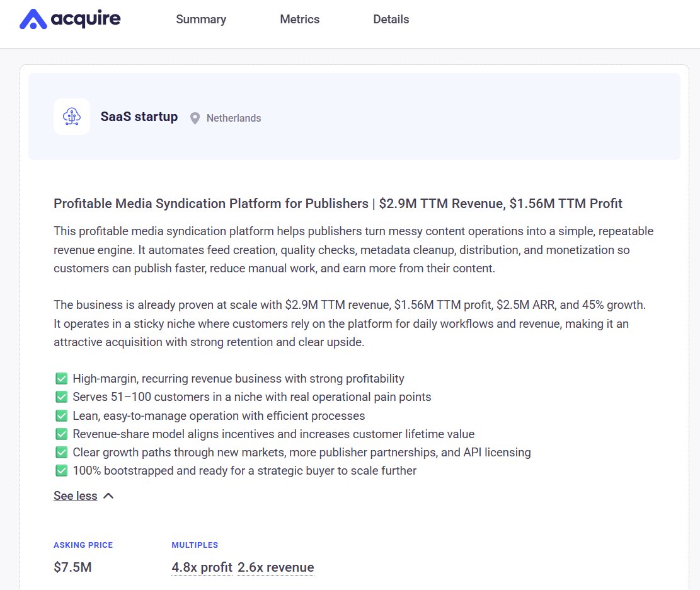Screen dimensions: 700x590
Task: Collapse description with See less
Action: 76,495
